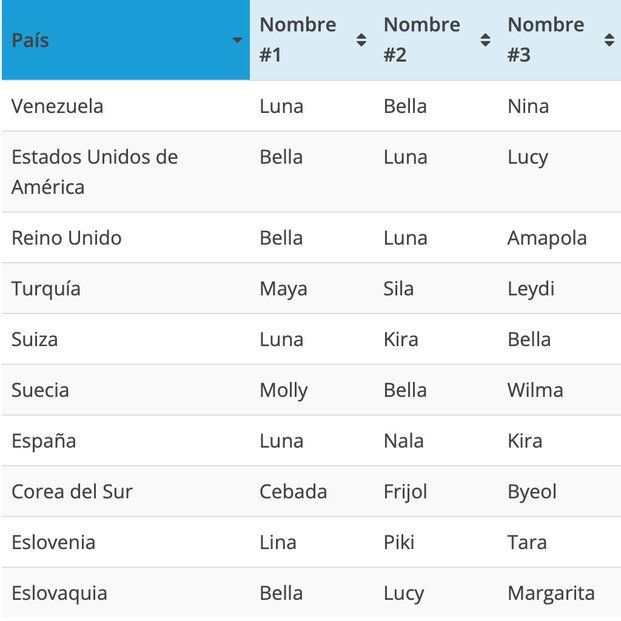Click the País column sort arrow
Viewport: 621px width, 621px height.
click(x=237, y=41)
